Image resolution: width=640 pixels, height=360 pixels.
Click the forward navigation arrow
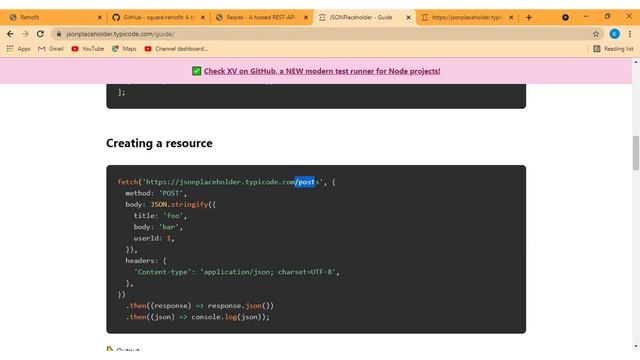25,34
